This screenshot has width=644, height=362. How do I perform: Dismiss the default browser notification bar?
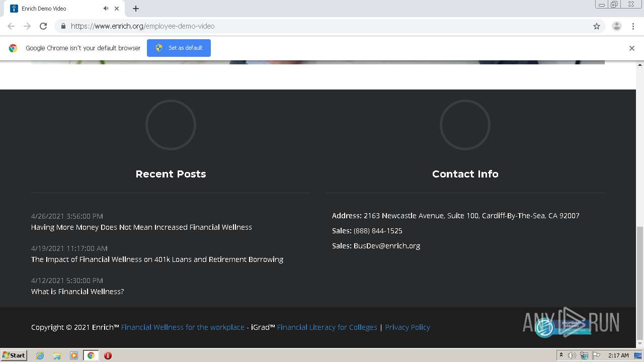tap(632, 48)
